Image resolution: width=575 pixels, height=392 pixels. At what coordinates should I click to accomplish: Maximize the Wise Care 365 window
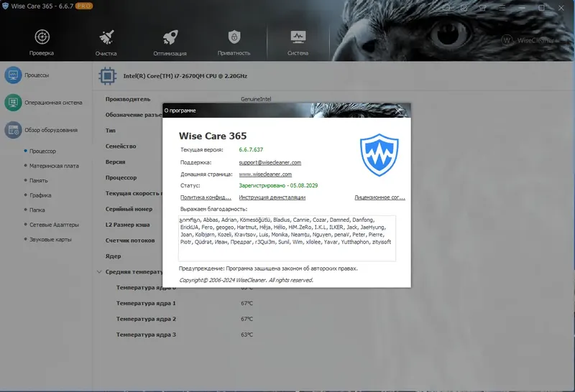(541, 8)
